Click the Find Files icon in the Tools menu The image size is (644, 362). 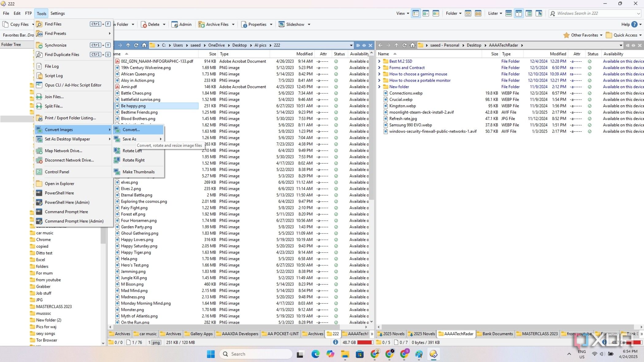coord(39,24)
